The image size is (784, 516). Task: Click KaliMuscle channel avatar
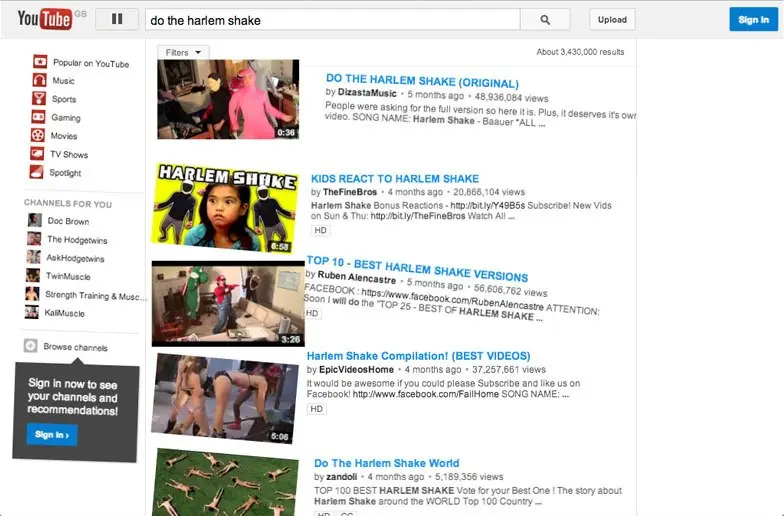[32, 312]
